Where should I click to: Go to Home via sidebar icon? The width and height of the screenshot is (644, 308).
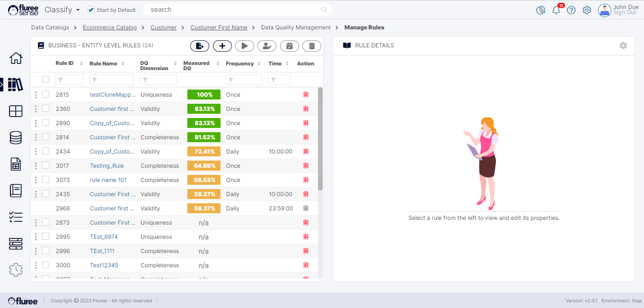click(16, 58)
